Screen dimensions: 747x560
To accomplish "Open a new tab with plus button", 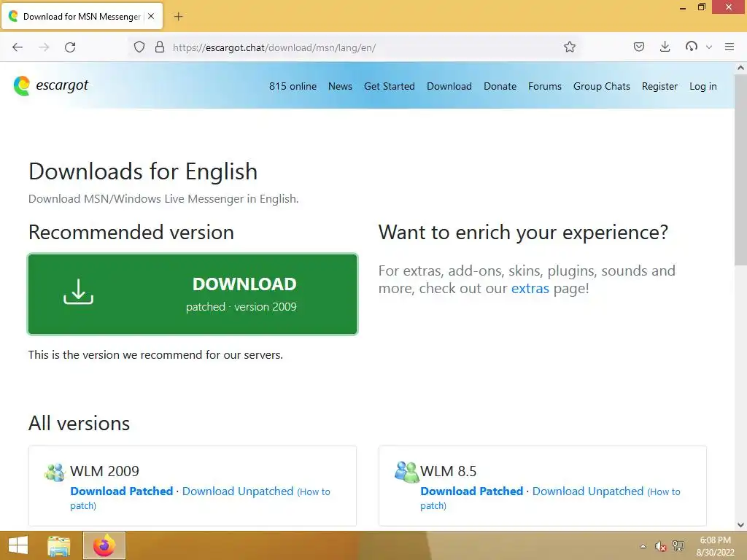I will click(x=178, y=17).
